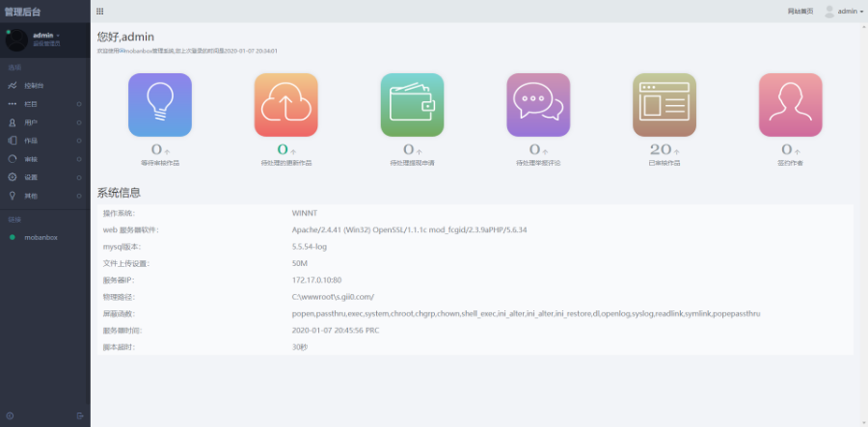Open the person silhouette signed authors tile
This screenshot has width=868, height=427.
pyautogui.click(x=791, y=104)
